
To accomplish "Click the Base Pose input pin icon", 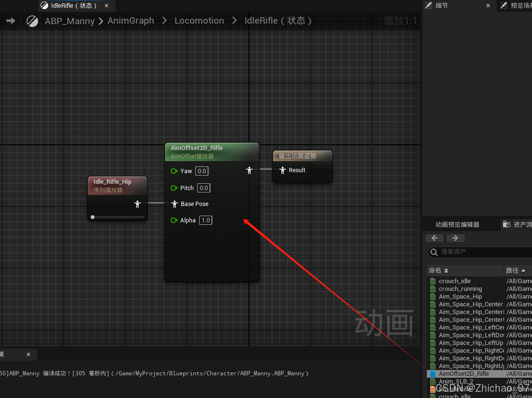I will pyautogui.click(x=175, y=204).
